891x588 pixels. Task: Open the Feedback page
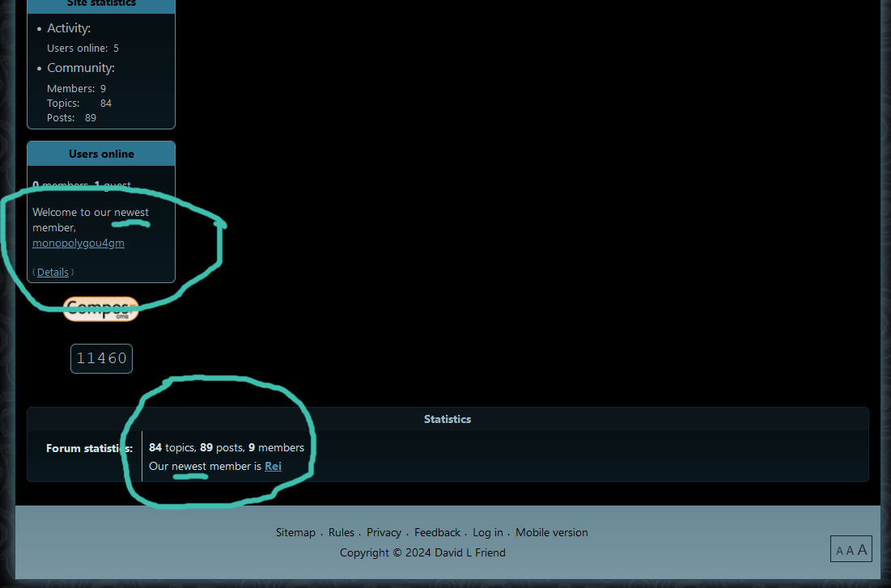(437, 532)
